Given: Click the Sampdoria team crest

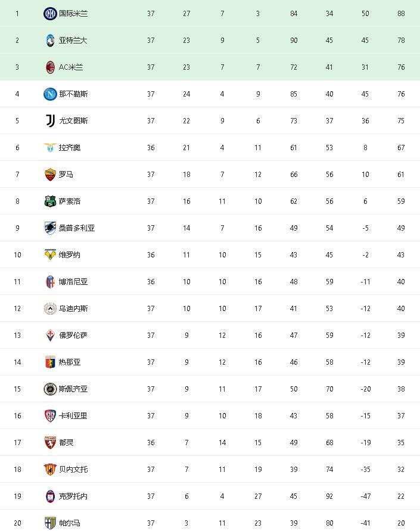Looking at the screenshot, I should click(50, 228).
